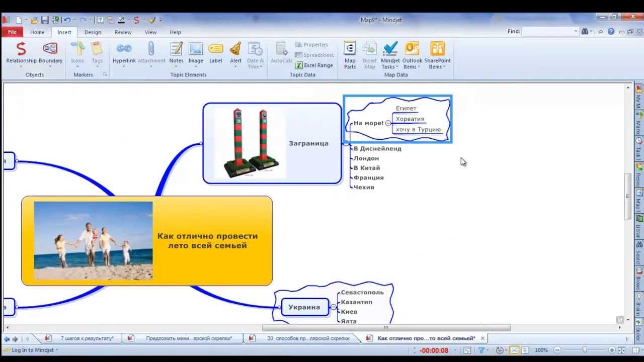Open Mindjet Tasks menu
Image resolution: width=644 pixels, height=362 pixels.
(390, 55)
